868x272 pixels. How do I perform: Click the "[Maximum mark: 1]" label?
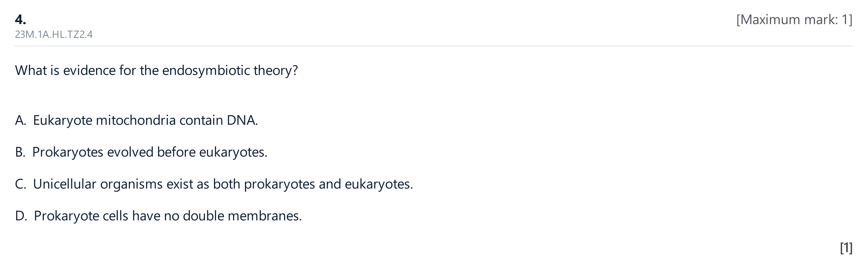(794, 20)
